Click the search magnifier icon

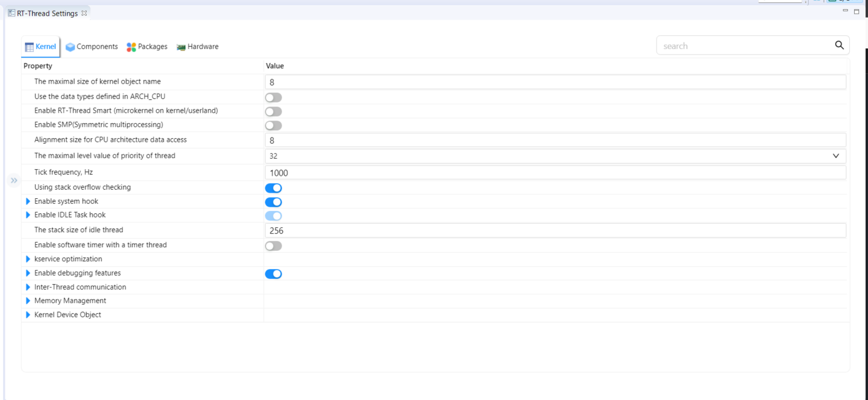tap(839, 45)
